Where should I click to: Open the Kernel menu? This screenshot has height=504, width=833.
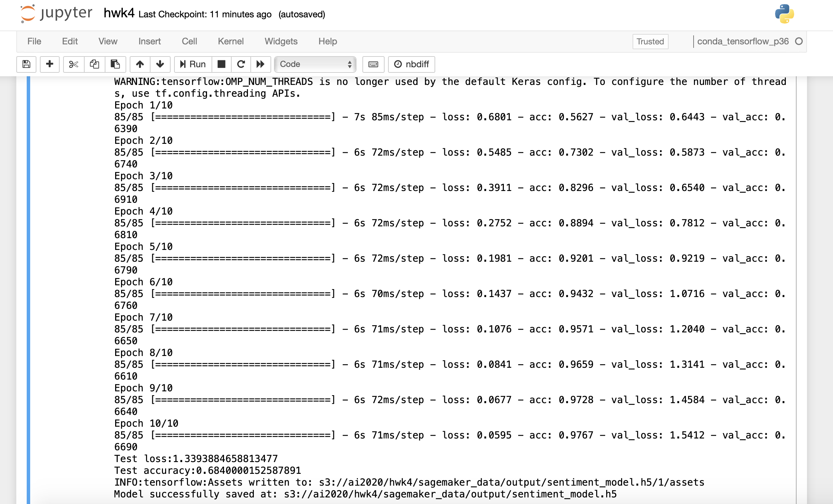coord(231,41)
